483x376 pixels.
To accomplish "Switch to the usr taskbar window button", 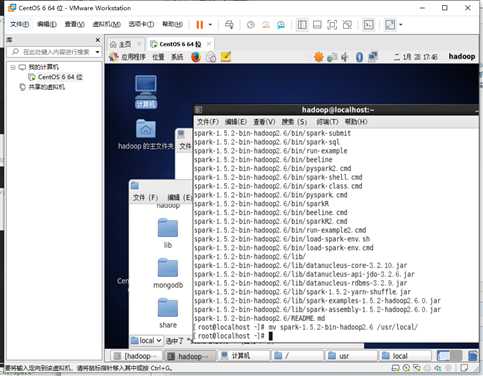I will (x=351, y=356).
